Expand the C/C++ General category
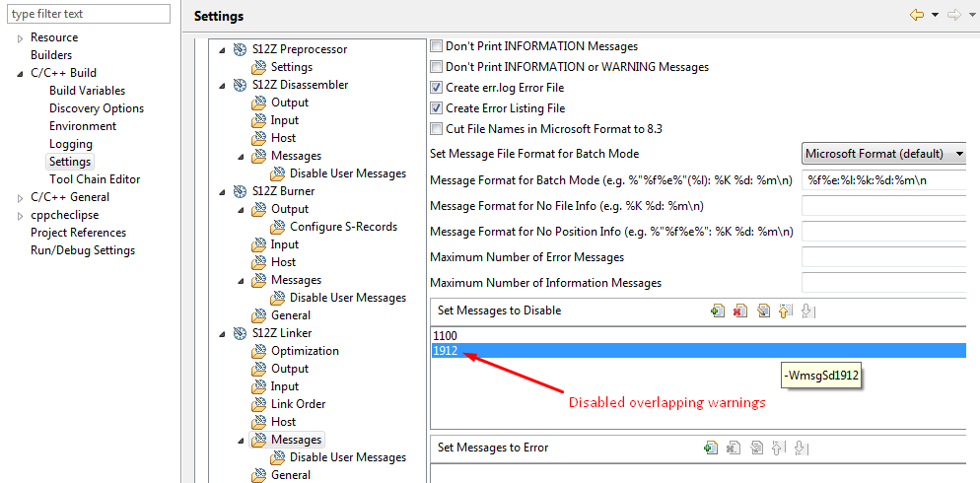Viewport: 980px width, 483px height. pos(21,198)
